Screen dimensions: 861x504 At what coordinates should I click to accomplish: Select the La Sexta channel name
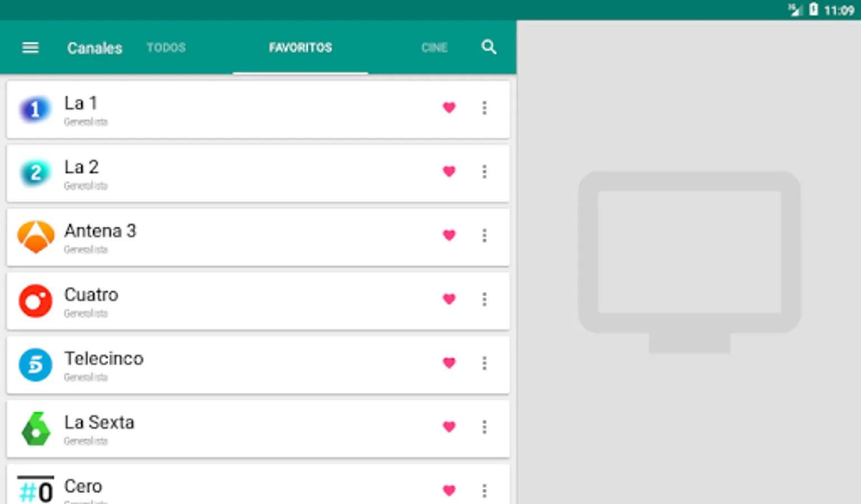(x=99, y=422)
